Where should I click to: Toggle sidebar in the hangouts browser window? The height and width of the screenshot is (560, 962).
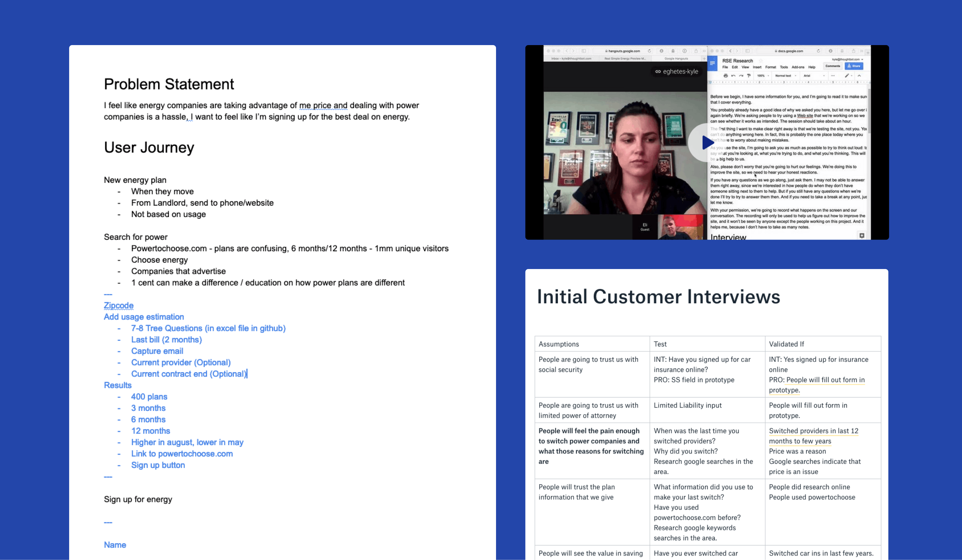coord(584,51)
